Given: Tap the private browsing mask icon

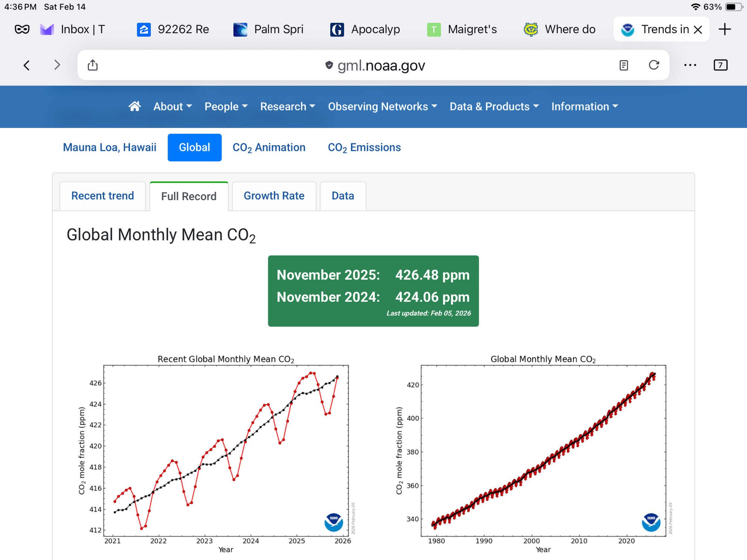Looking at the screenshot, I should pyautogui.click(x=22, y=29).
